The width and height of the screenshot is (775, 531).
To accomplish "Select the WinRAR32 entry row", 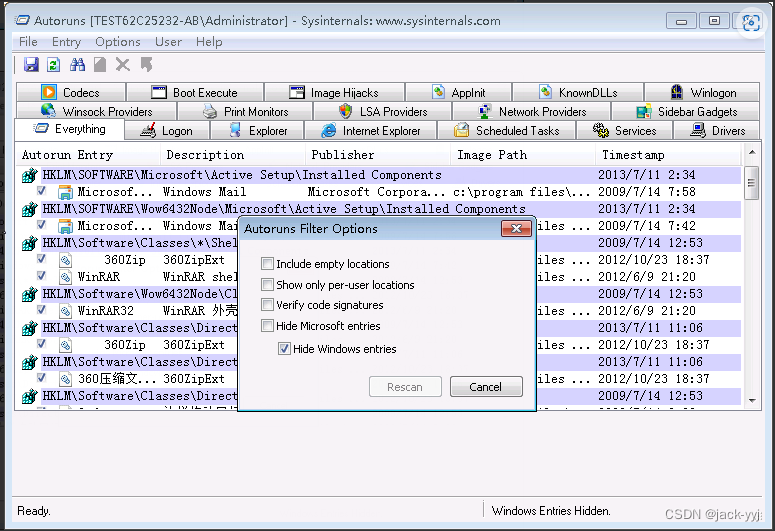I will point(381,311).
